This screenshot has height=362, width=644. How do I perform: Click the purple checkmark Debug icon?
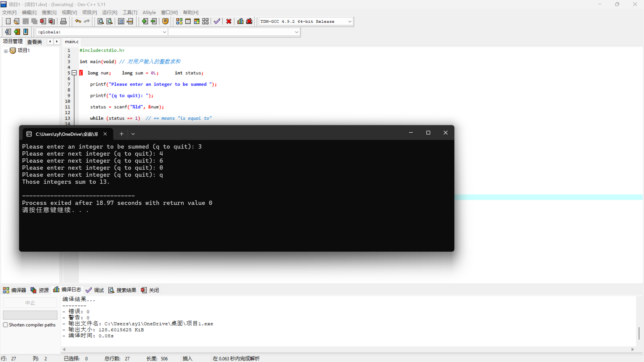pyautogui.click(x=217, y=21)
